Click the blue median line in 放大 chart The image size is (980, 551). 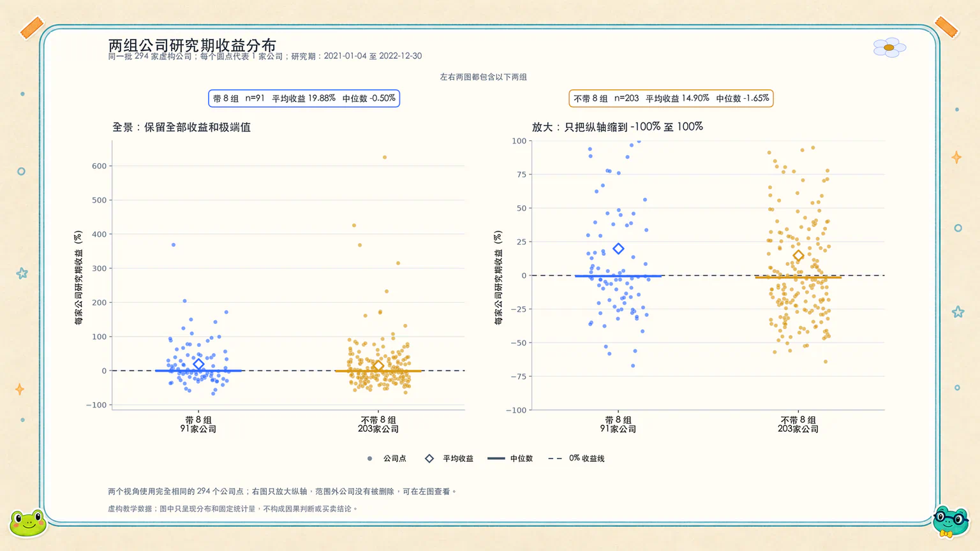(618, 276)
